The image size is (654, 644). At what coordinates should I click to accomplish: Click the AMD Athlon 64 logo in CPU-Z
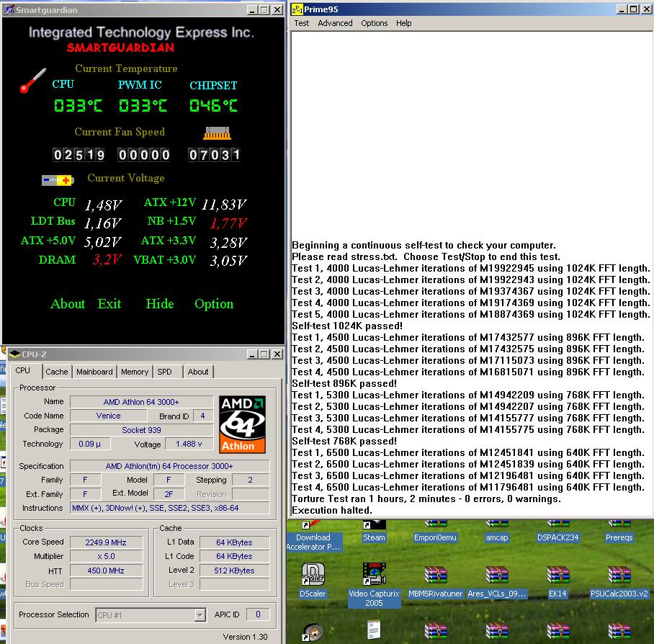click(x=242, y=424)
